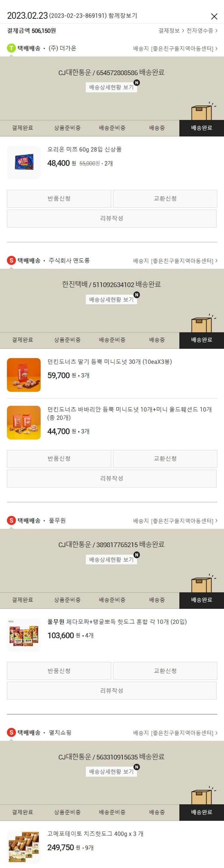This screenshot has height=868, width=224.
Task: Open 전자영수증 electronic receipt link
Action: [202, 31]
